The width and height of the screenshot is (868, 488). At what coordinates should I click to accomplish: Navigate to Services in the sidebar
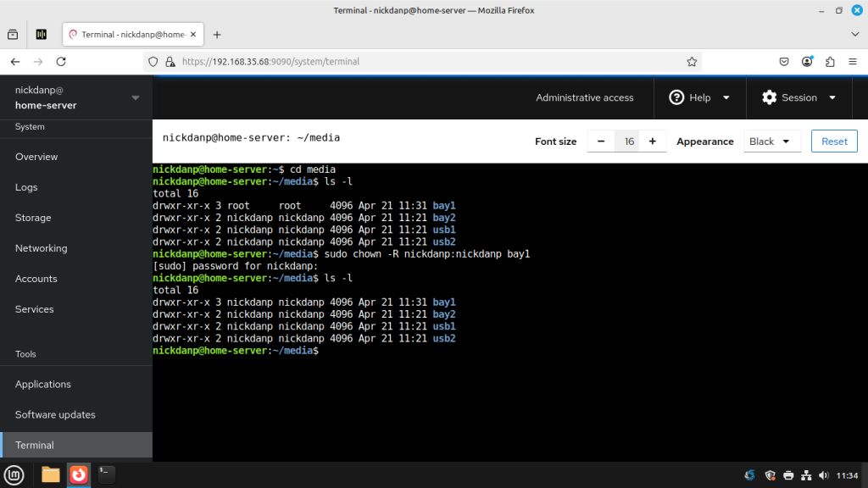click(x=35, y=309)
